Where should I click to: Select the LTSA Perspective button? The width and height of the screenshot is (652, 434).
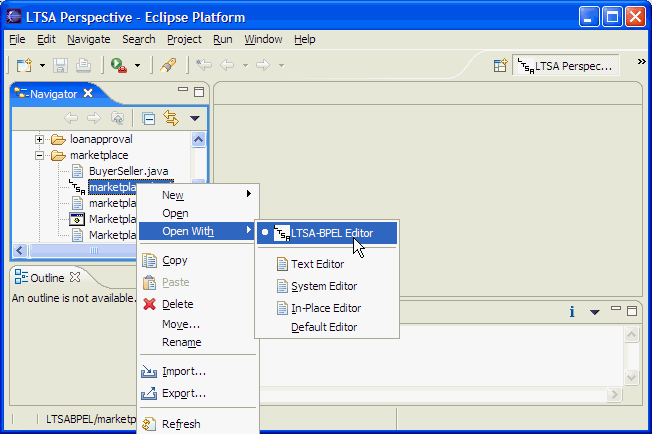click(x=566, y=66)
